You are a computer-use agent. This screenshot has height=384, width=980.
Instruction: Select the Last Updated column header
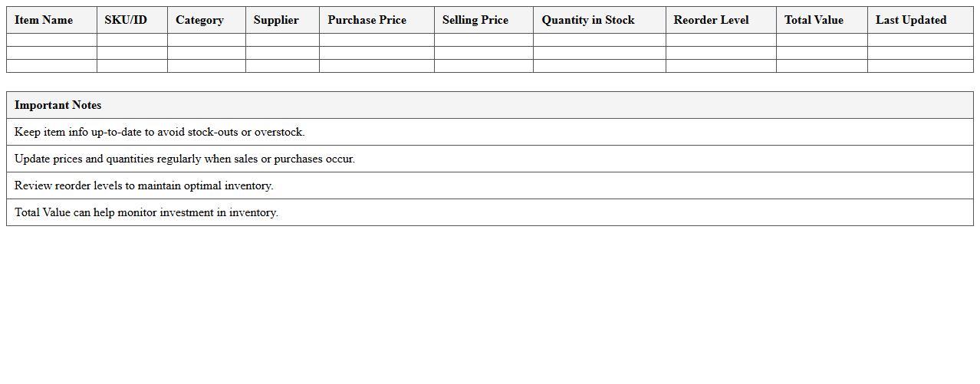(x=910, y=20)
